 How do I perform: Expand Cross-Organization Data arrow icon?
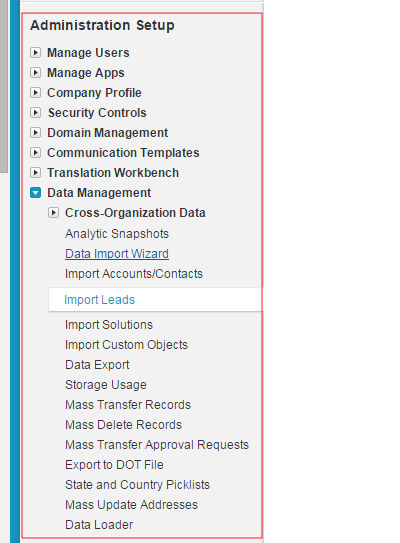53,213
